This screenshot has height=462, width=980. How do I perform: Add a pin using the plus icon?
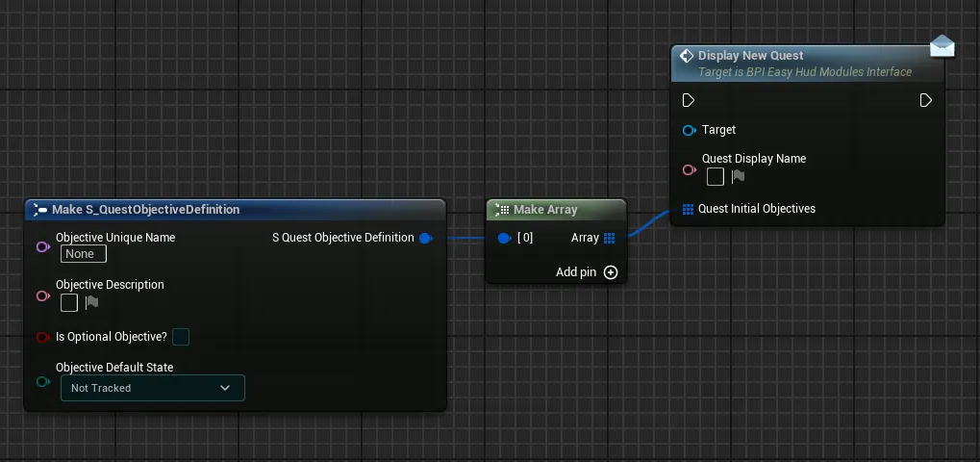[x=611, y=272]
